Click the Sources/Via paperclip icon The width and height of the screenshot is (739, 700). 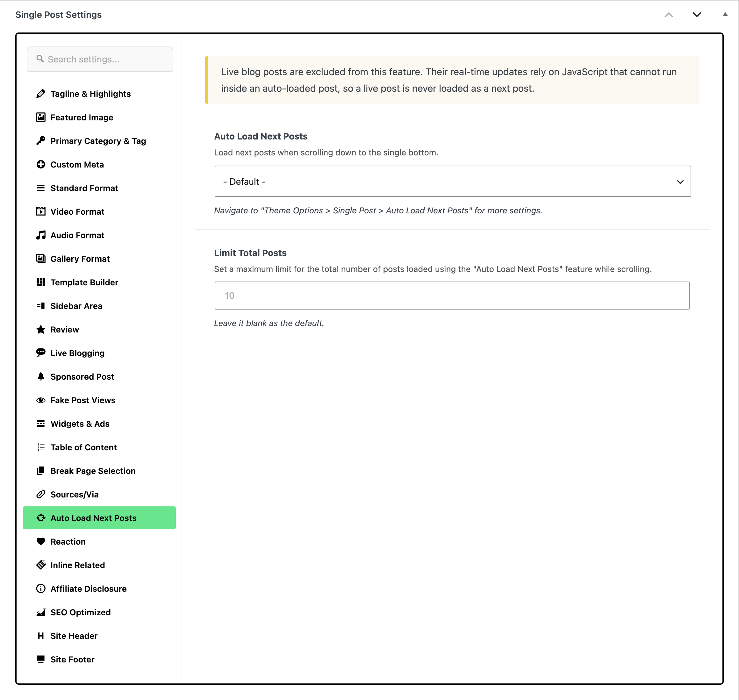(x=41, y=494)
